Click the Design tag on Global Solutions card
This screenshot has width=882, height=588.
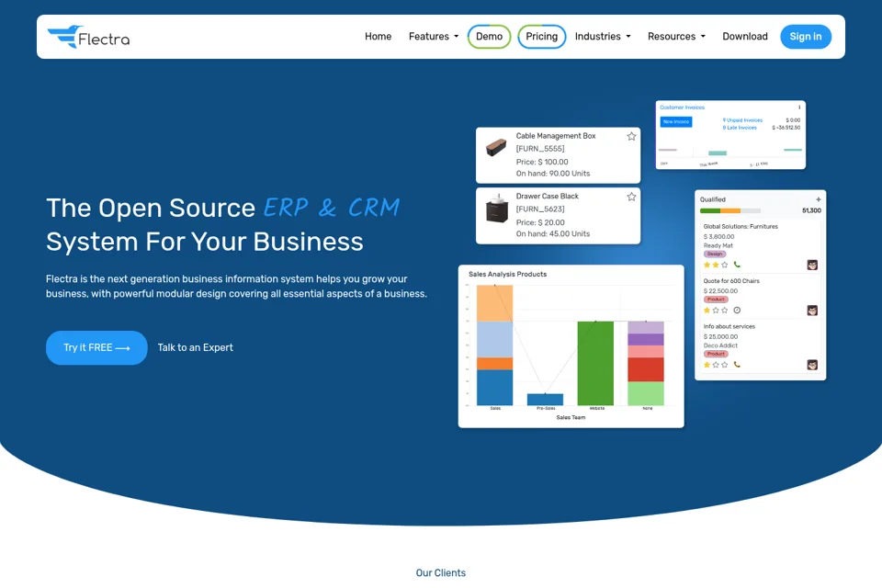pos(715,254)
